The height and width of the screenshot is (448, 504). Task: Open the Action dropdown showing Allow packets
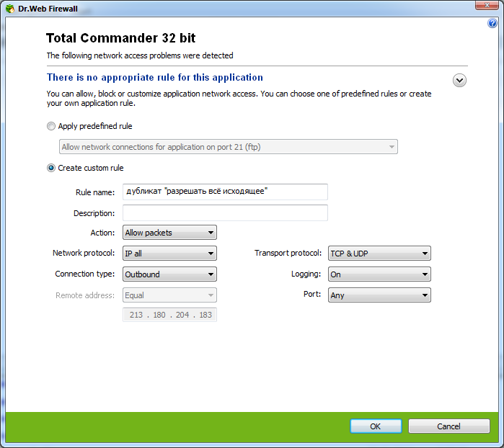[169, 233]
